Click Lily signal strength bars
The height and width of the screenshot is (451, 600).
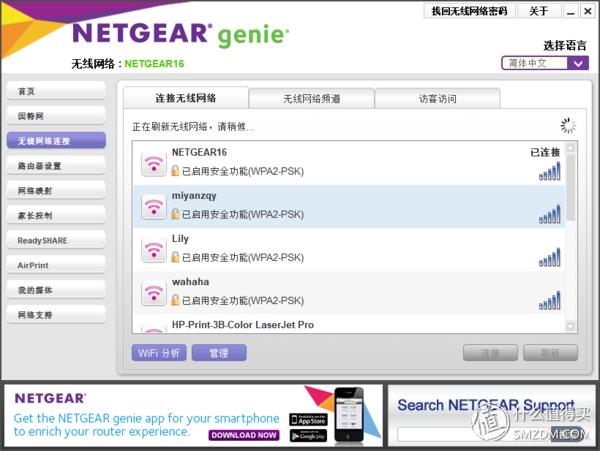tap(549, 257)
